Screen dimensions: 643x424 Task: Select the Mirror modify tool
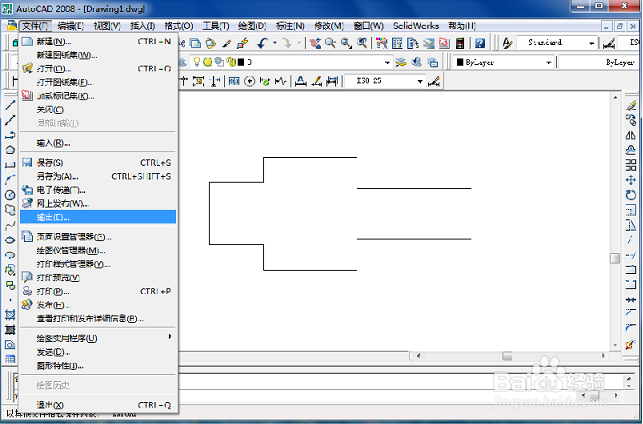[x=631, y=135]
